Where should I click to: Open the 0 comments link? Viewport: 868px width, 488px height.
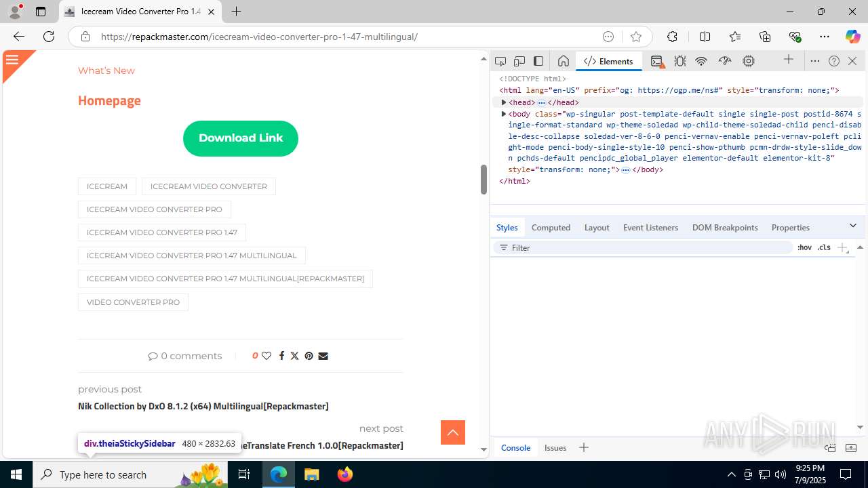coord(185,356)
